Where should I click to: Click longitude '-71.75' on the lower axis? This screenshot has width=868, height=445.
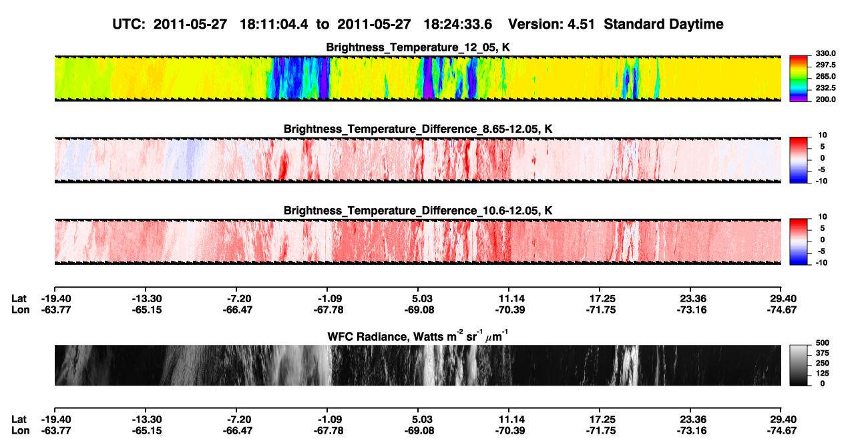coord(602,430)
